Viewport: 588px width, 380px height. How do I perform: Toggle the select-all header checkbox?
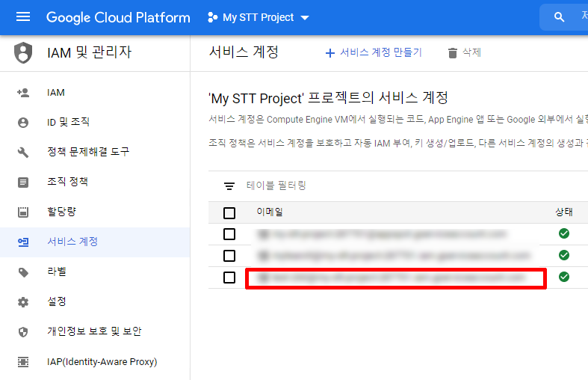tap(229, 213)
